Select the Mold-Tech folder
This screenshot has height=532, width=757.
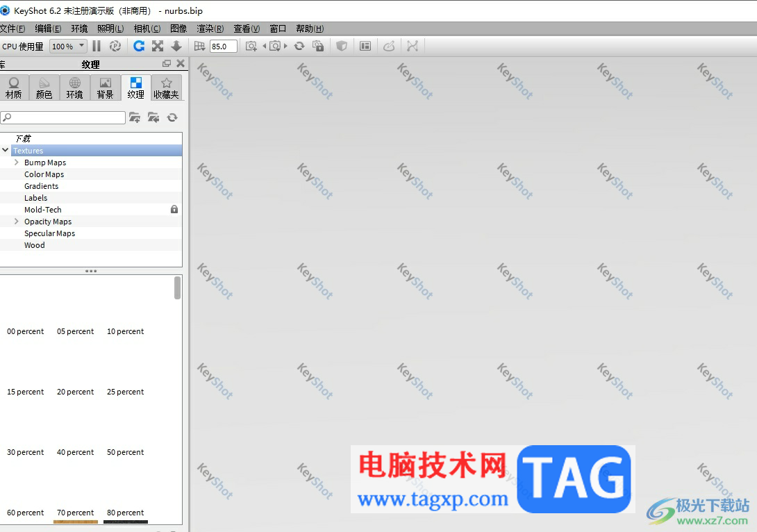pyautogui.click(x=43, y=209)
